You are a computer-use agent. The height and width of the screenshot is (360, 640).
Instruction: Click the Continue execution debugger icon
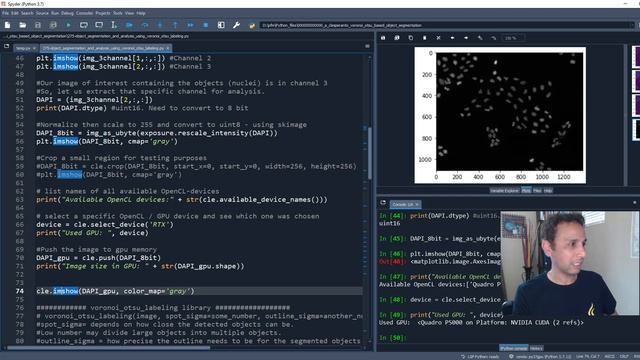tap(191, 25)
